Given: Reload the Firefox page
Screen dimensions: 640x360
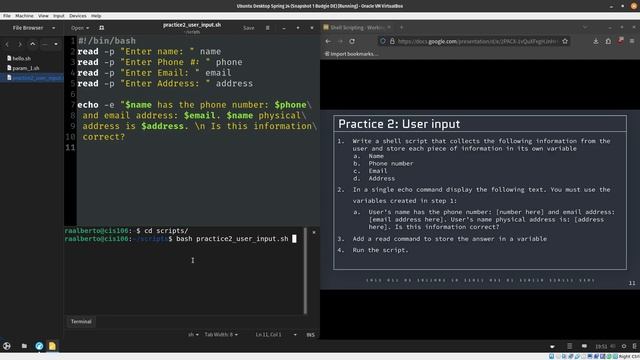Looking at the screenshot, I should [x=352, y=41].
